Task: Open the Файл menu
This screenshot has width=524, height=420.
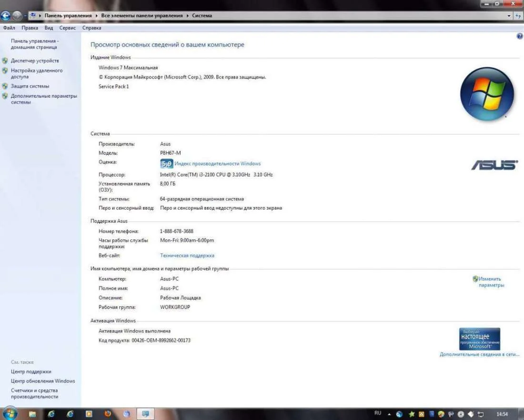Action: [9, 28]
